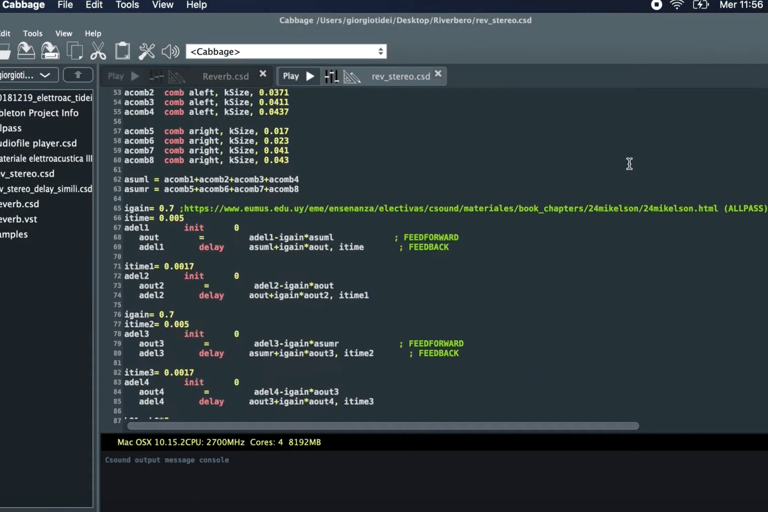Click the Paste clipboard icon
Image resolution: width=768 pixels, height=512 pixels.
pyautogui.click(x=122, y=51)
